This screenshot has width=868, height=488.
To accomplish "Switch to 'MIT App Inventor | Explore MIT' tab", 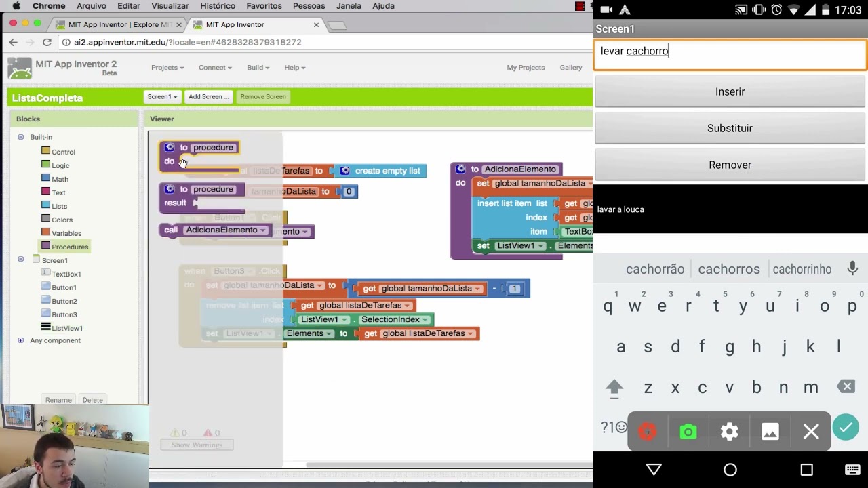I will [119, 25].
